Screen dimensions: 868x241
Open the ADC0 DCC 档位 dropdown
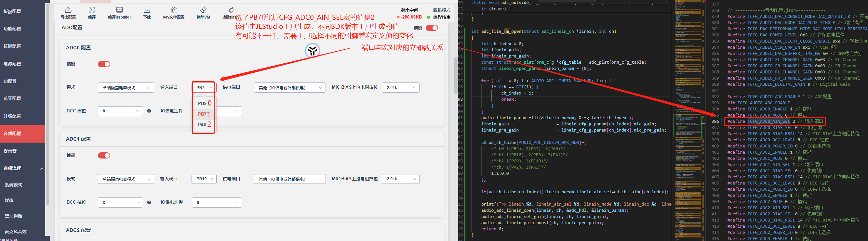[120, 111]
